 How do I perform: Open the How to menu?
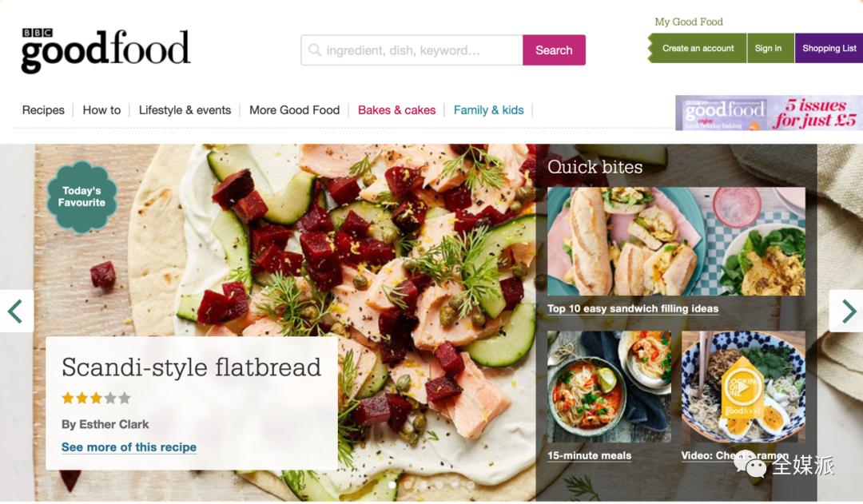(x=101, y=110)
